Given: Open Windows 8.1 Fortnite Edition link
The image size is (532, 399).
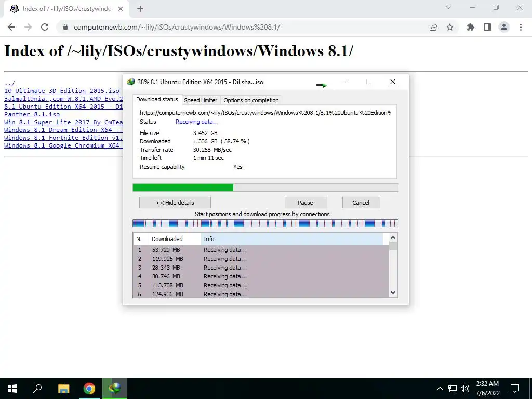Looking at the screenshot, I should coord(63,138).
